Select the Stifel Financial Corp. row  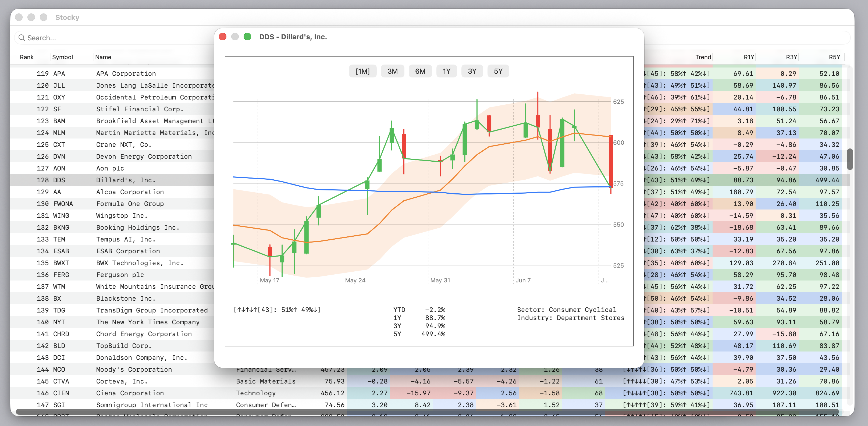click(x=112, y=109)
